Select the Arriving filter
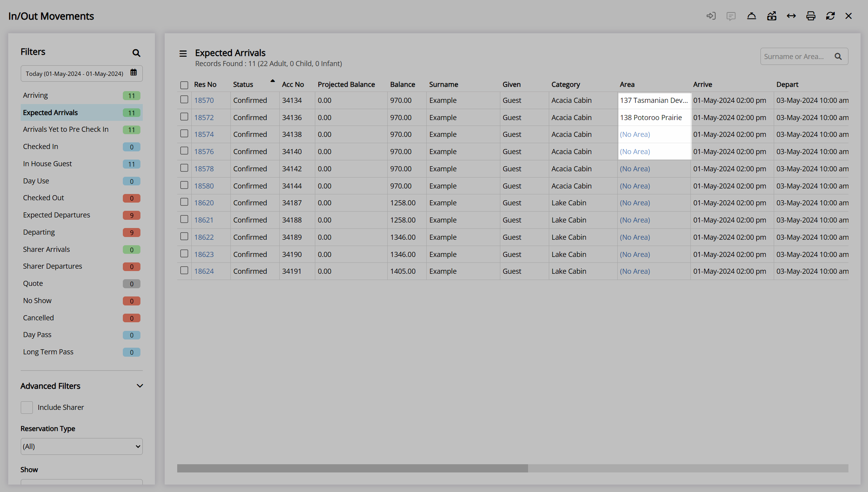868x492 pixels. click(82, 95)
